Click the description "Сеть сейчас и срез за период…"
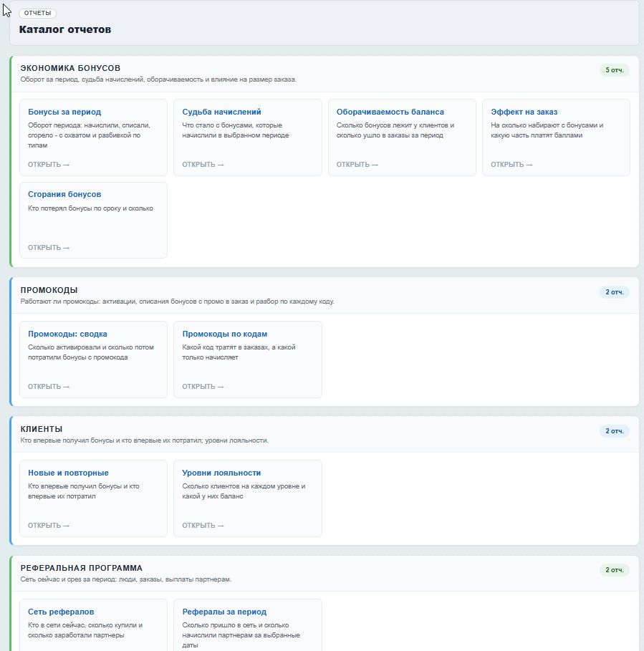This screenshot has height=651, width=644. coord(126,579)
